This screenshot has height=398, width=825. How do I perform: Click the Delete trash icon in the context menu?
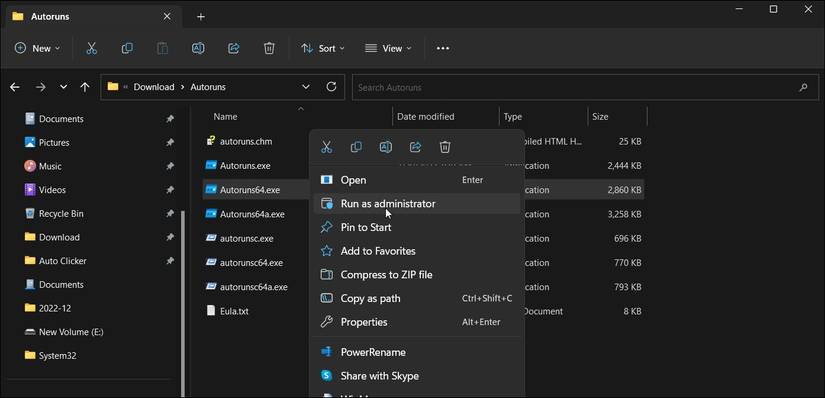(x=445, y=147)
